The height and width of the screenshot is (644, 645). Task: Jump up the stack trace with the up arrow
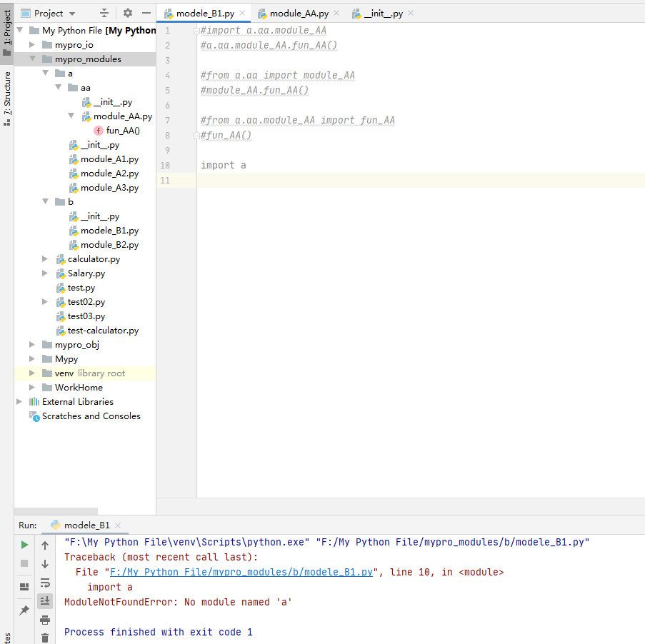pyautogui.click(x=45, y=545)
